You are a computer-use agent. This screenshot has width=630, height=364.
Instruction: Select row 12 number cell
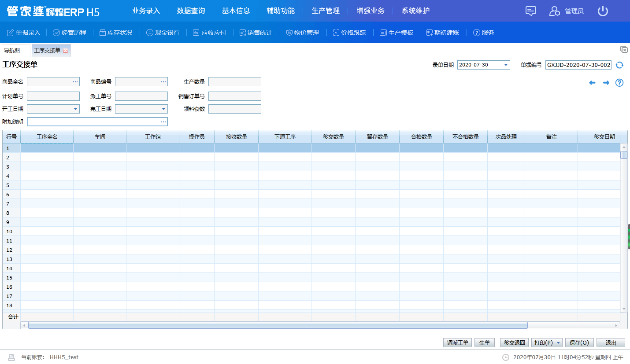pyautogui.click(x=11, y=250)
